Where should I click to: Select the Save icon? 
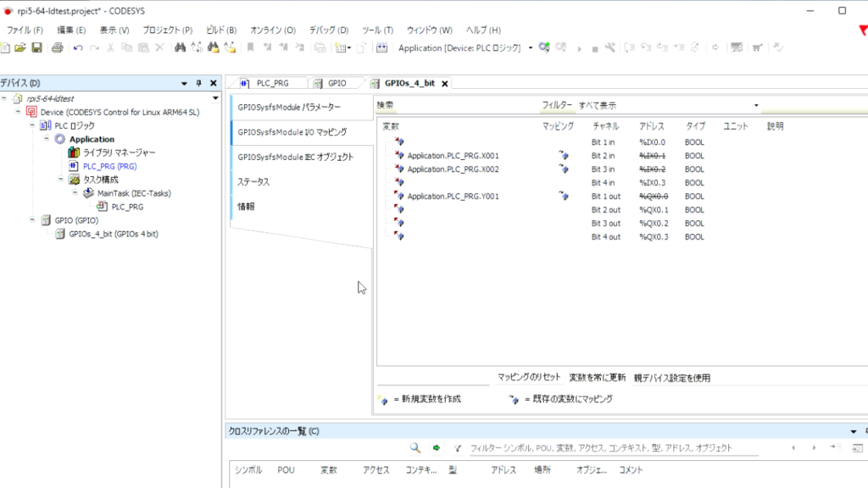[35, 48]
